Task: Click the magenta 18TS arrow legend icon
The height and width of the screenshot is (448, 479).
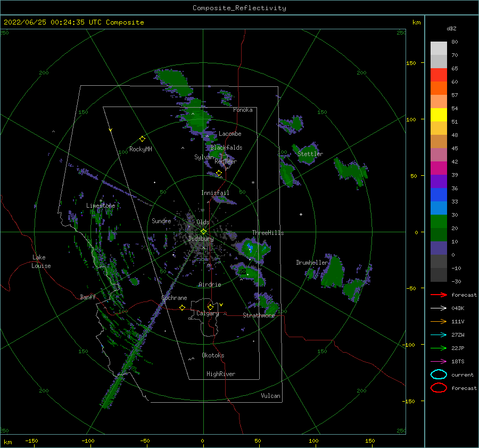Action: pos(439,362)
